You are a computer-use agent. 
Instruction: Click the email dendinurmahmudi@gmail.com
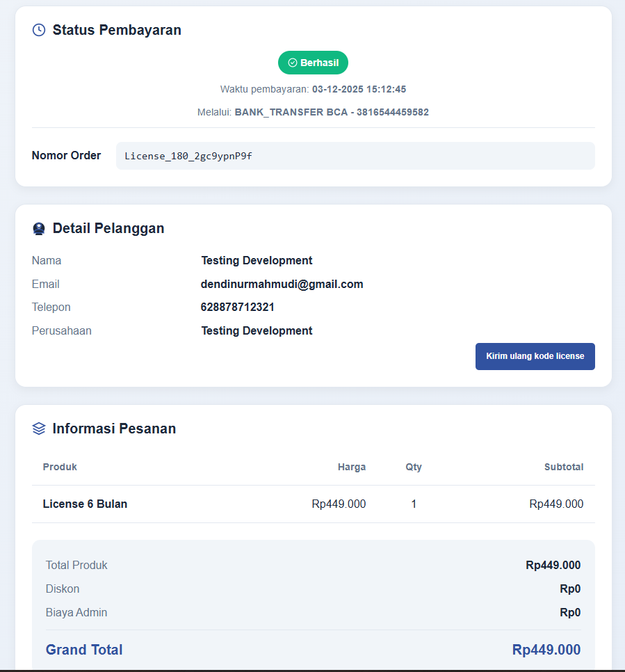pos(282,284)
